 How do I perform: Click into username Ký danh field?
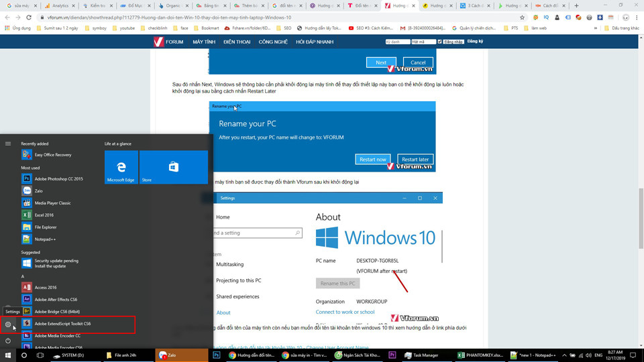point(398,42)
